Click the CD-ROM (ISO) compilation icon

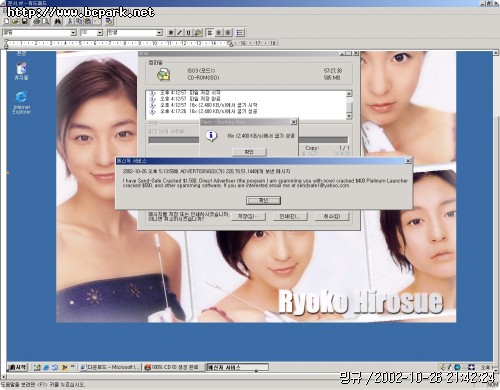(x=164, y=74)
